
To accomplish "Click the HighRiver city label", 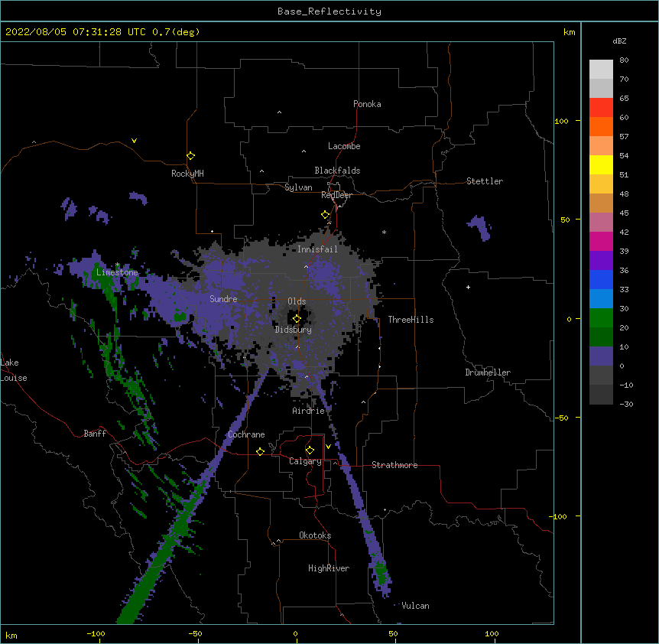I will tap(329, 568).
